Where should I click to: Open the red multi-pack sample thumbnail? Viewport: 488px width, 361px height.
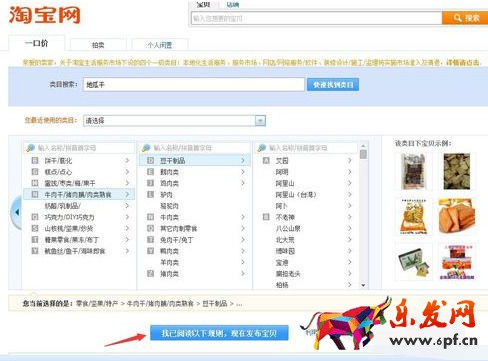tap(457, 262)
